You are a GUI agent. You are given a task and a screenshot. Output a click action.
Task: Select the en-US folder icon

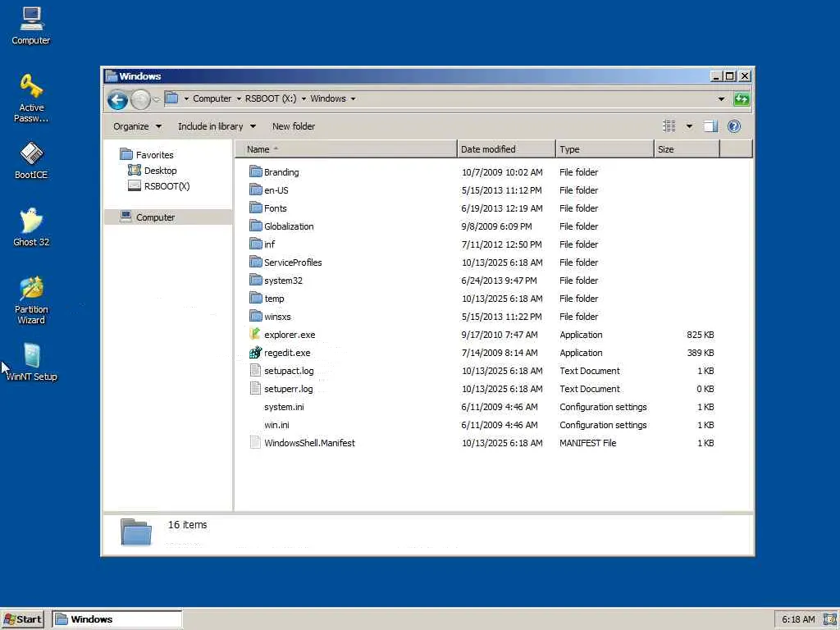pyautogui.click(x=256, y=189)
